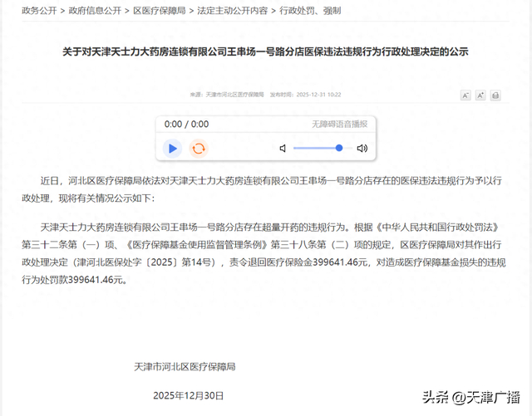Play the accessibility audio narration
Image resolution: width=532 pixels, height=416 pixels.
pos(172,149)
